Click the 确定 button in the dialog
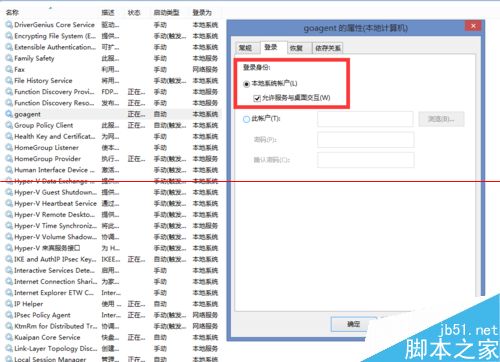The width and height of the screenshot is (500, 362). coord(354,324)
